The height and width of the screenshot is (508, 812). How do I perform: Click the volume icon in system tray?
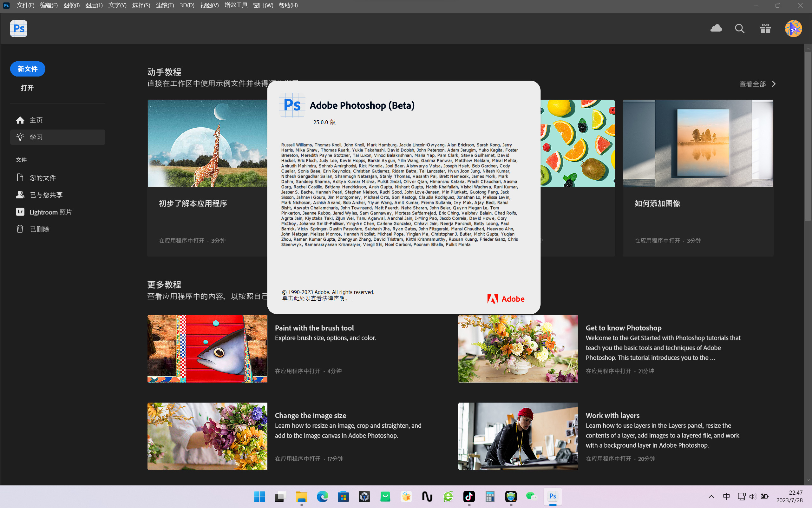753,497
